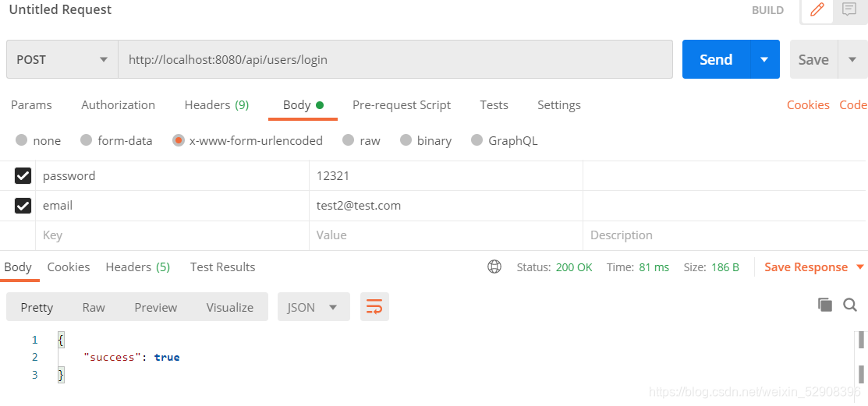Expand the Save button dropdown arrow
This screenshot has height=406, width=868.
coord(852,59)
